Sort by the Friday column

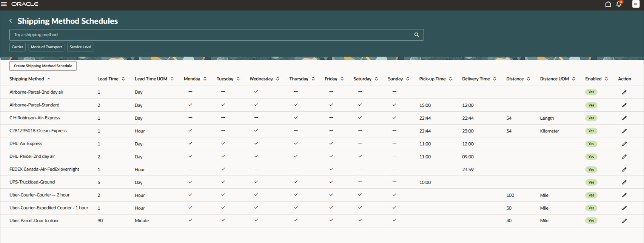point(342,79)
